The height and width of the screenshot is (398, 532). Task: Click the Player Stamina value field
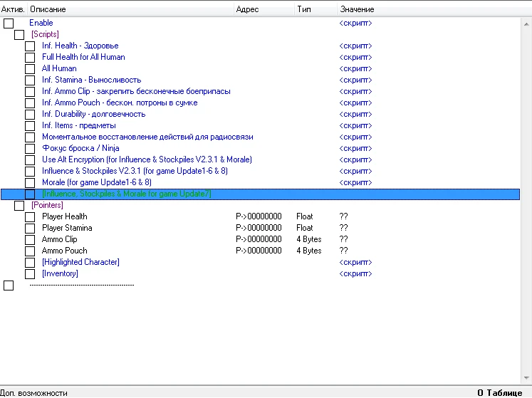tap(343, 228)
